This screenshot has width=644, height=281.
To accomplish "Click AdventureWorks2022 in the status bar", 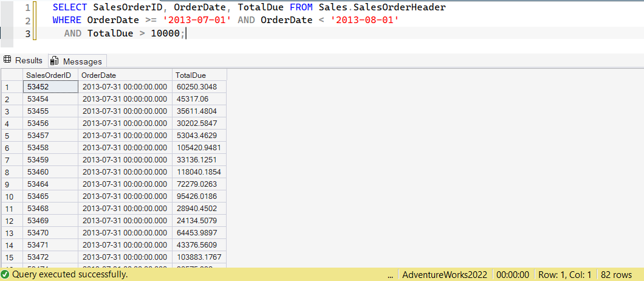I will tap(445, 274).
